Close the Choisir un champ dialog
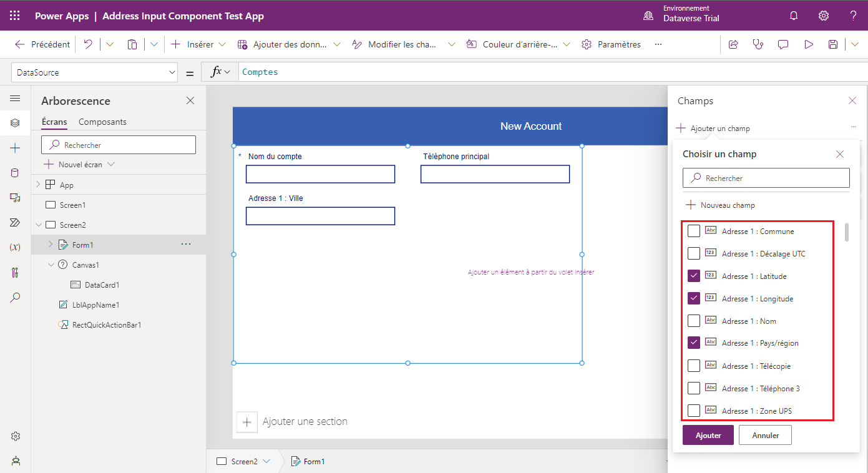This screenshot has height=473, width=868. point(840,154)
